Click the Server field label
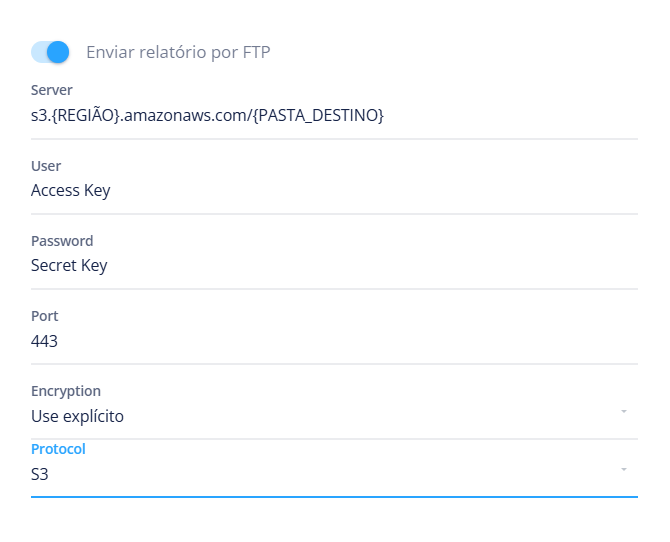670x542 pixels. click(52, 91)
